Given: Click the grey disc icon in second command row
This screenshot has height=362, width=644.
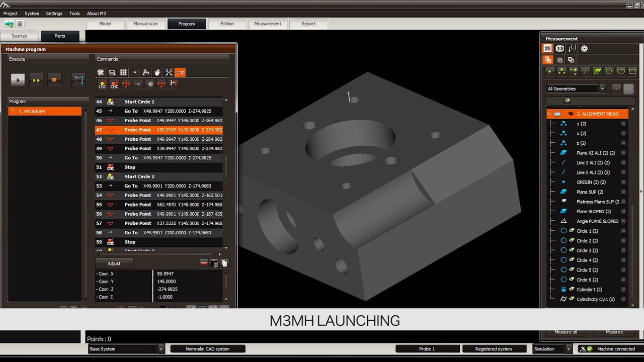Looking at the screenshot, I should pyautogui.click(x=150, y=84).
